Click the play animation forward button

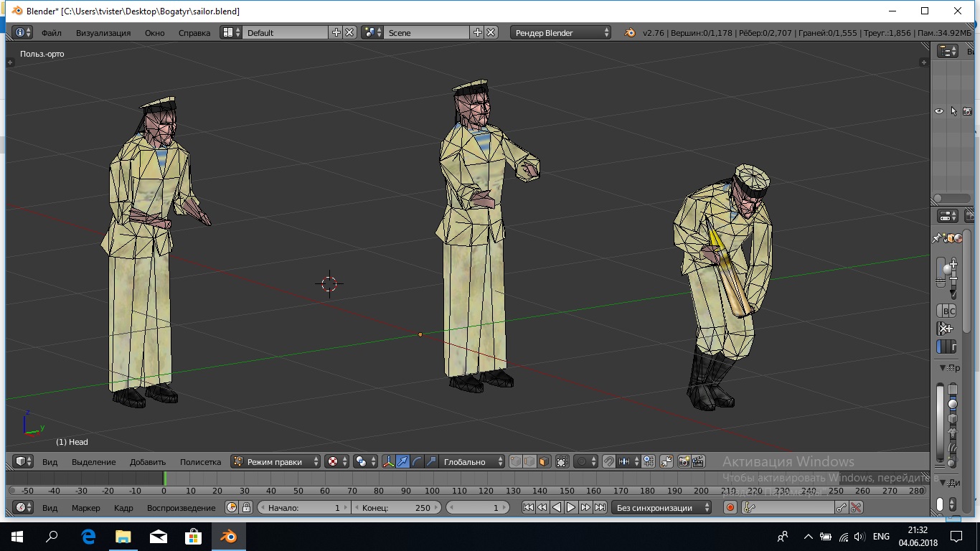coord(571,508)
